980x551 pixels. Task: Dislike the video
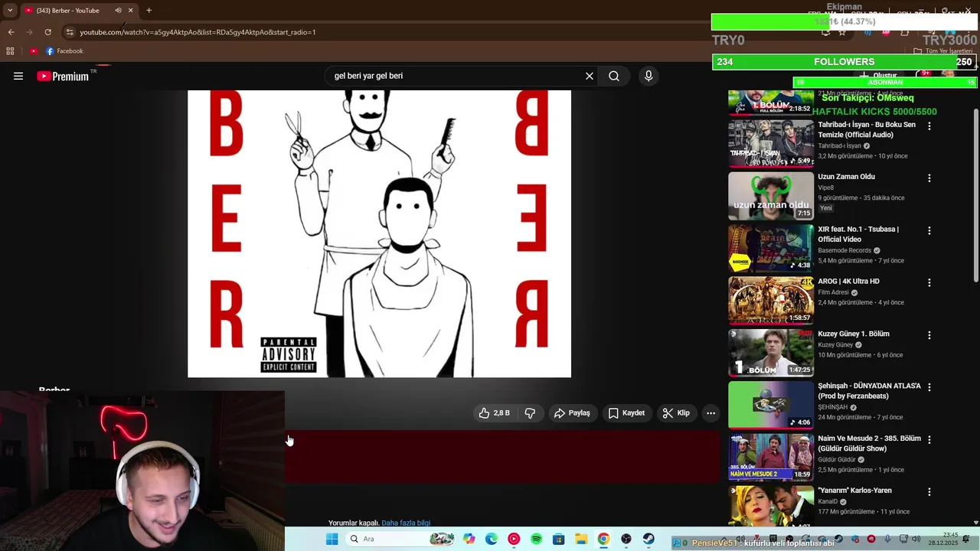click(x=530, y=413)
